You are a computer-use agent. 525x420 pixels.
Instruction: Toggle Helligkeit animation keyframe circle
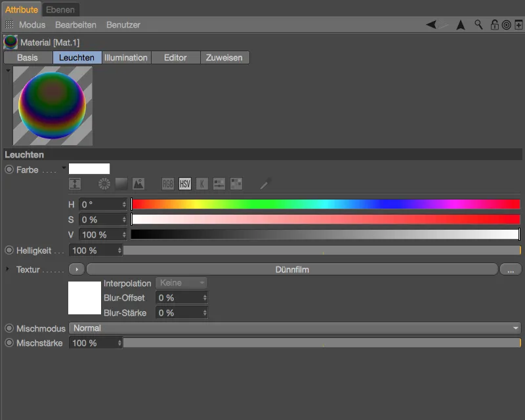[9, 250]
